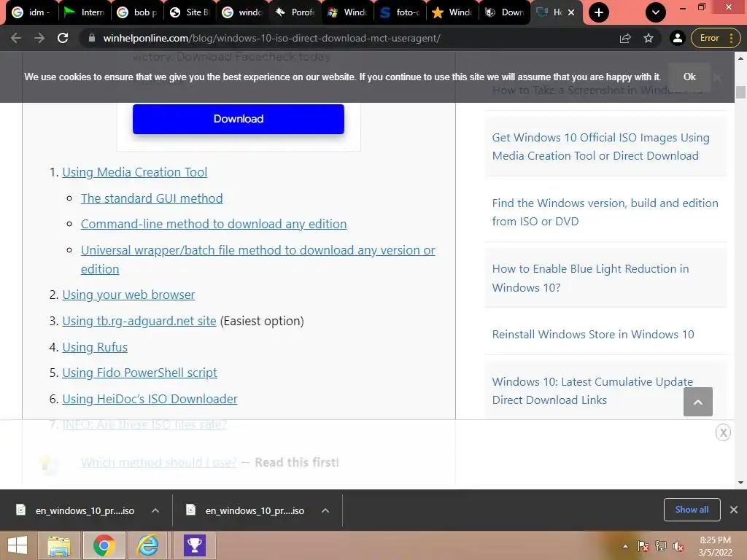Open 'Using Rufus' link
747x560 pixels.
pyautogui.click(x=95, y=347)
